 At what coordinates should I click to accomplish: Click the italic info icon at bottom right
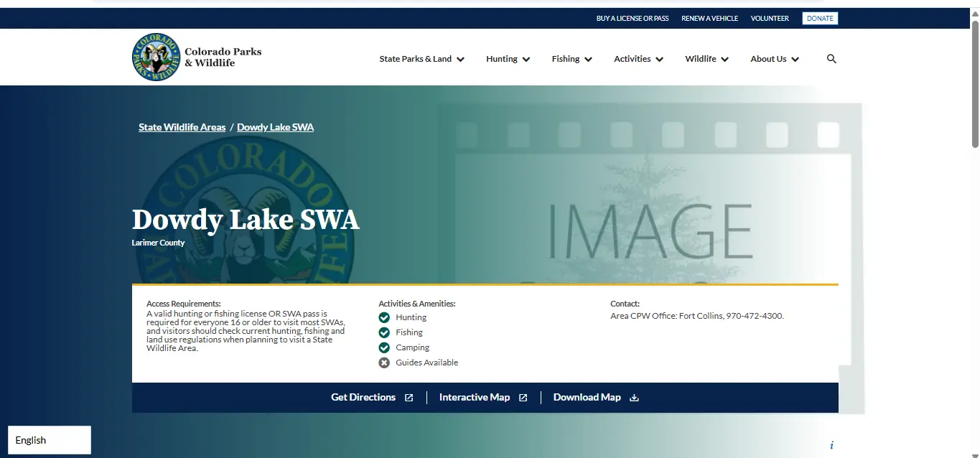[831, 445]
